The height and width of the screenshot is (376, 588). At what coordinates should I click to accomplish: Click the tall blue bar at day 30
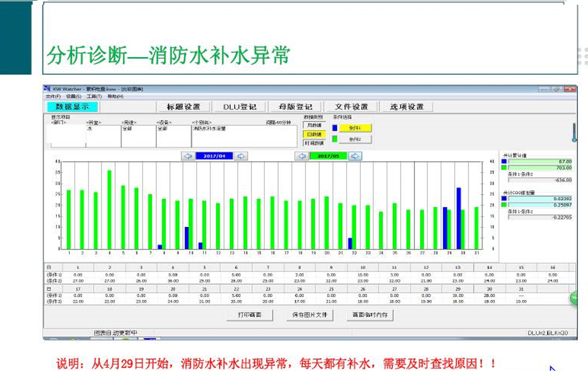[x=459, y=218]
